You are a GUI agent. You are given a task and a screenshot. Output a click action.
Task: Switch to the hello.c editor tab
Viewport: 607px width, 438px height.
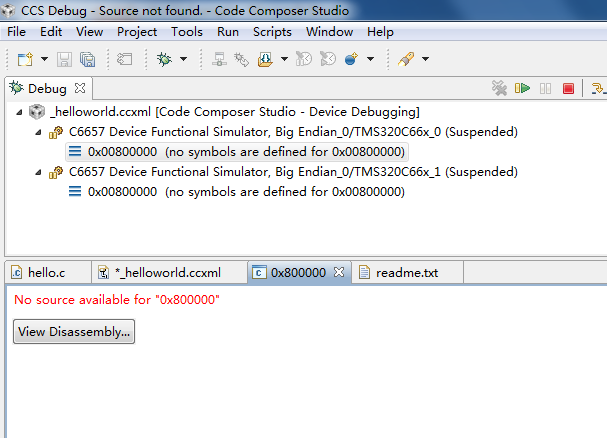46,273
